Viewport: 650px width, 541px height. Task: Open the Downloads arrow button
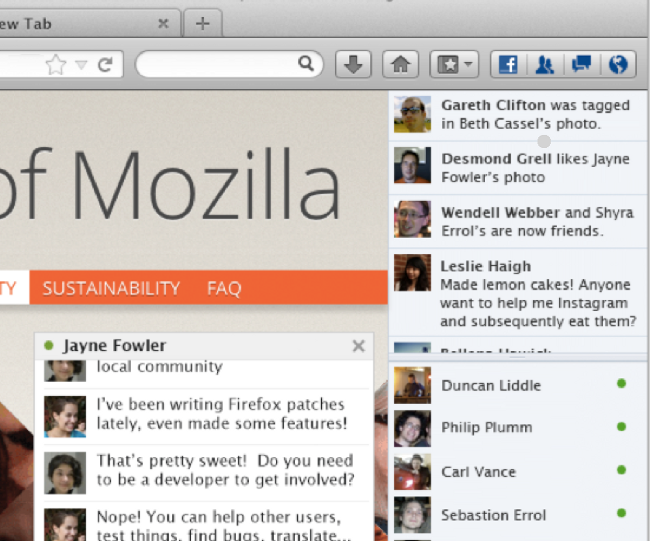click(353, 64)
